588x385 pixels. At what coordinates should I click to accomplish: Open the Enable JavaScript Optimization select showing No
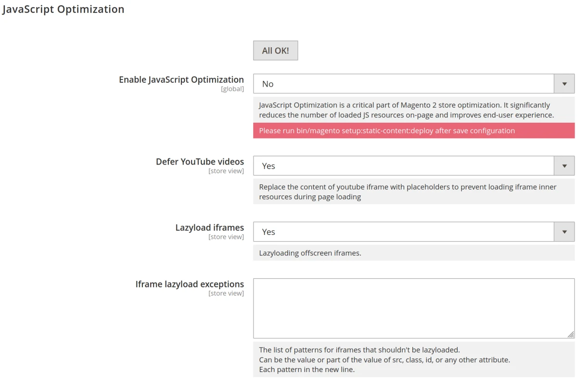(x=404, y=84)
